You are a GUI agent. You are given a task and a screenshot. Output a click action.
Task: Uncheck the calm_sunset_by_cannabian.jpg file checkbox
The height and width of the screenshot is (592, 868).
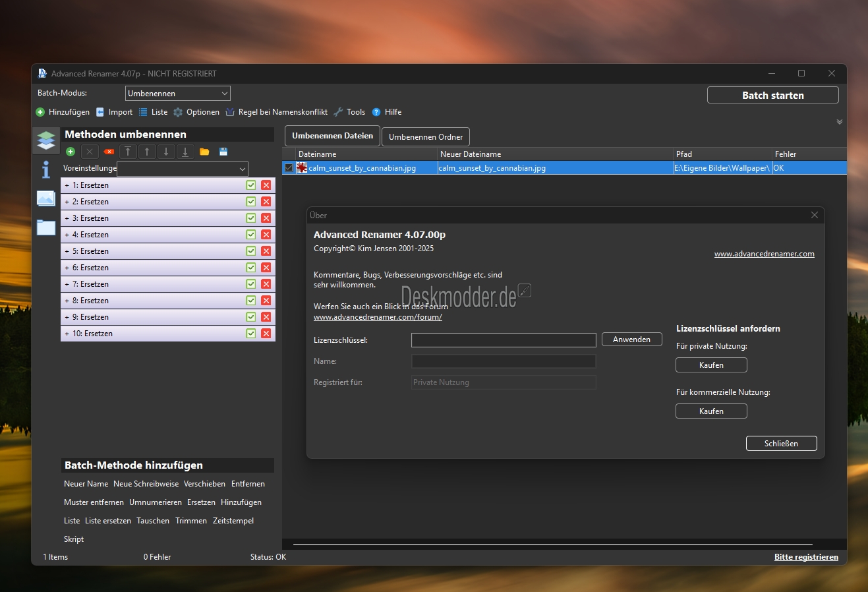pos(289,168)
